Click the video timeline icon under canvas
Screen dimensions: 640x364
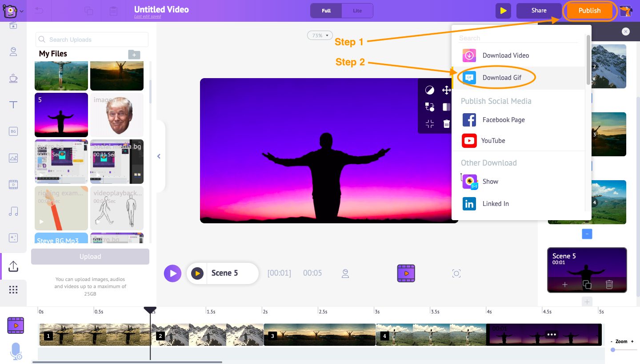pyautogui.click(x=406, y=273)
